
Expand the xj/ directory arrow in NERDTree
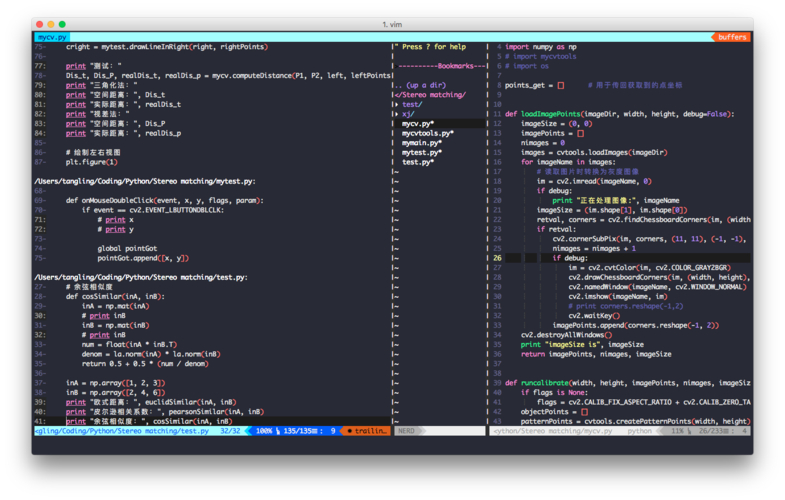(397, 114)
